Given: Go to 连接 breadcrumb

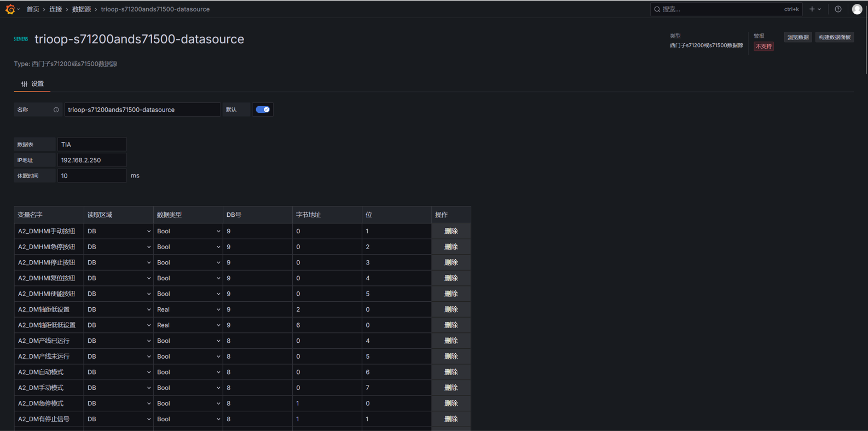Looking at the screenshot, I should pos(55,9).
